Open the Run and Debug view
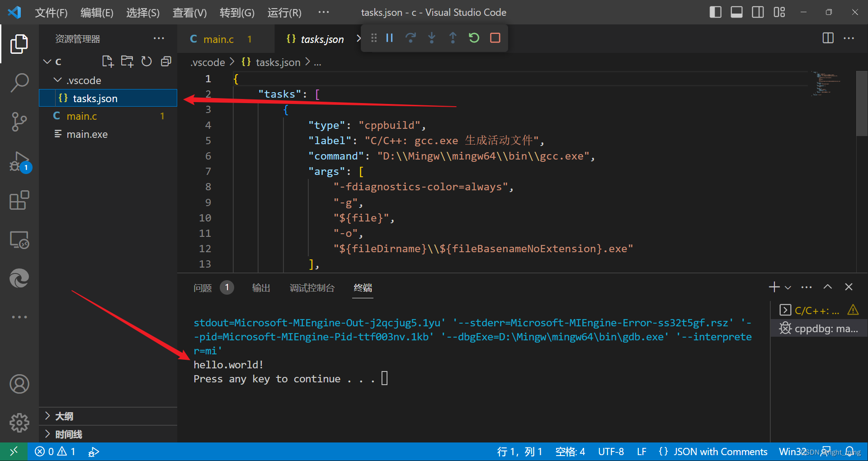Image resolution: width=868 pixels, height=461 pixels. tap(20, 162)
